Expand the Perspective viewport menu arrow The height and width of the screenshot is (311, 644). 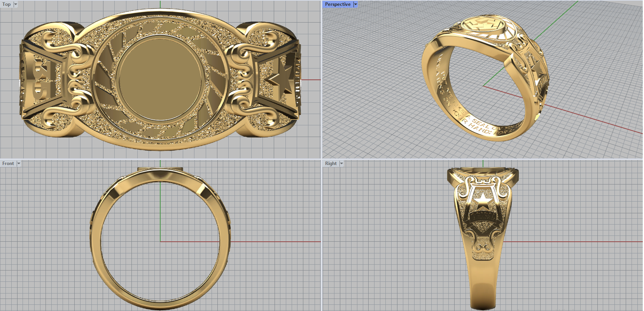(355, 4)
